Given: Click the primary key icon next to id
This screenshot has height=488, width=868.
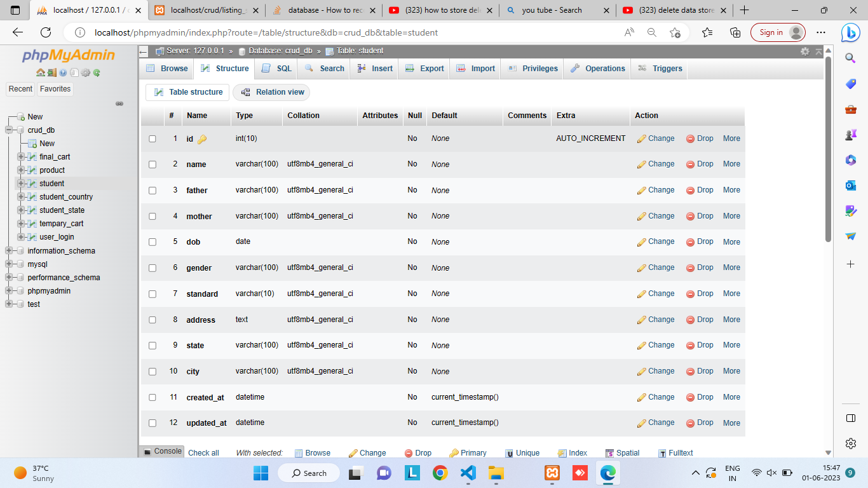Looking at the screenshot, I should tap(202, 139).
